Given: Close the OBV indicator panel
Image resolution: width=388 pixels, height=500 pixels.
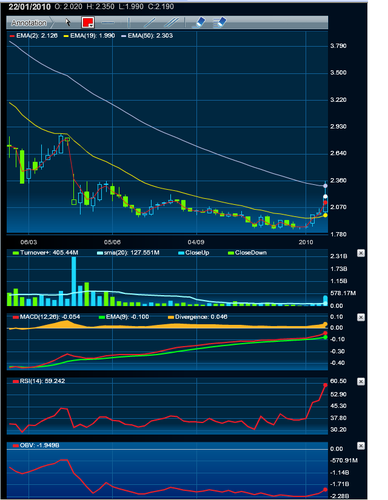Looking at the screenshot, I should coord(361,446).
